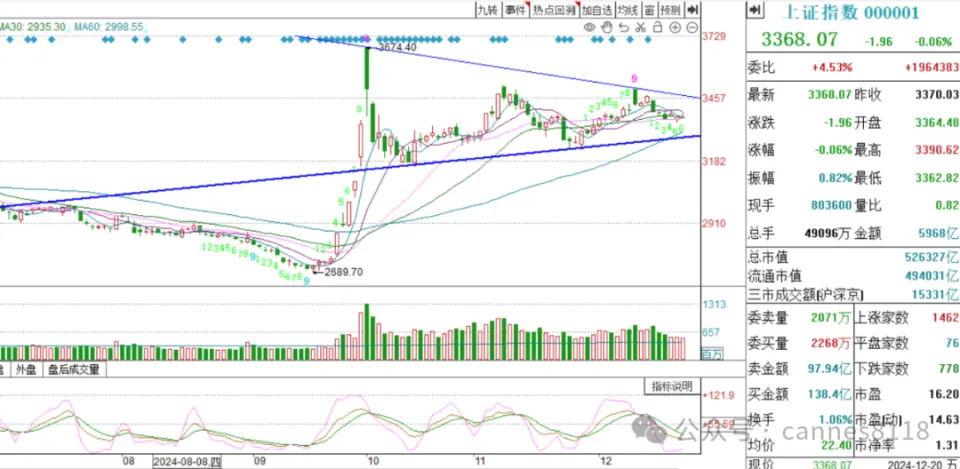Image resolution: width=960 pixels, height=469 pixels.
Task: Switch to the 盘后成交量 tab
Action: [75, 370]
